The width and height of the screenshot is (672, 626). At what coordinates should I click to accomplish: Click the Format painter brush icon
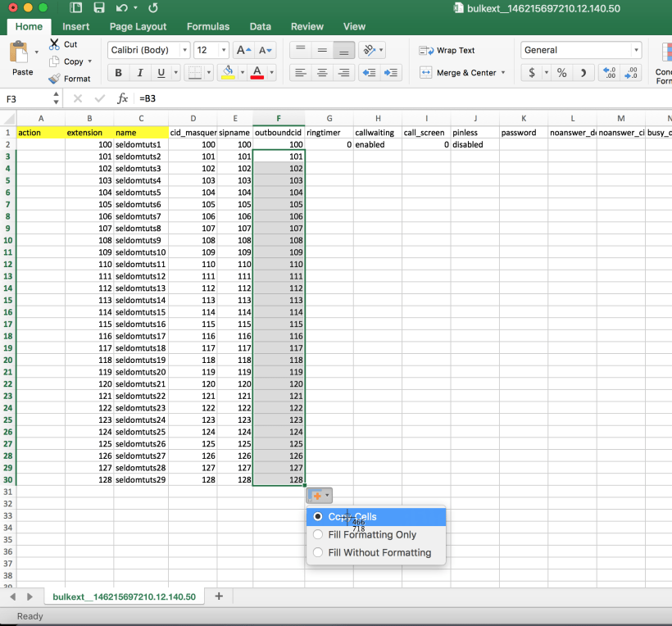(x=55, y=79)
